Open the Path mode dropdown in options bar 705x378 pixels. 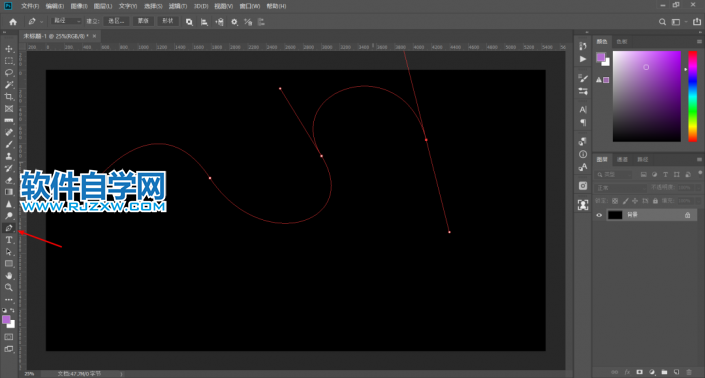(66, 21)
